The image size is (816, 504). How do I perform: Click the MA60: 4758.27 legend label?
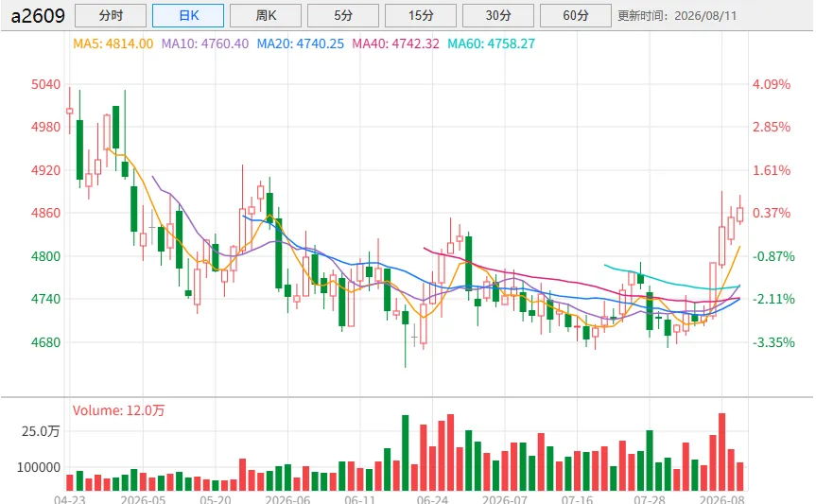coord(492,43)
